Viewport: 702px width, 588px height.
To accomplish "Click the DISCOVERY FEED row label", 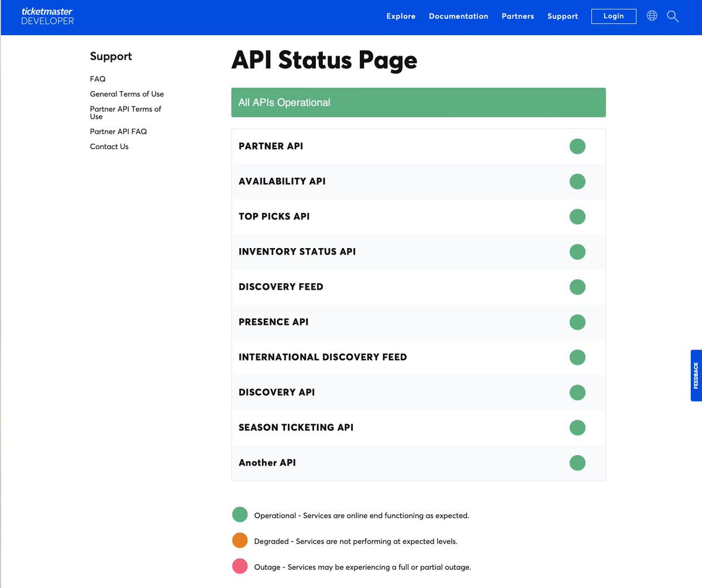I will [281, 287].
